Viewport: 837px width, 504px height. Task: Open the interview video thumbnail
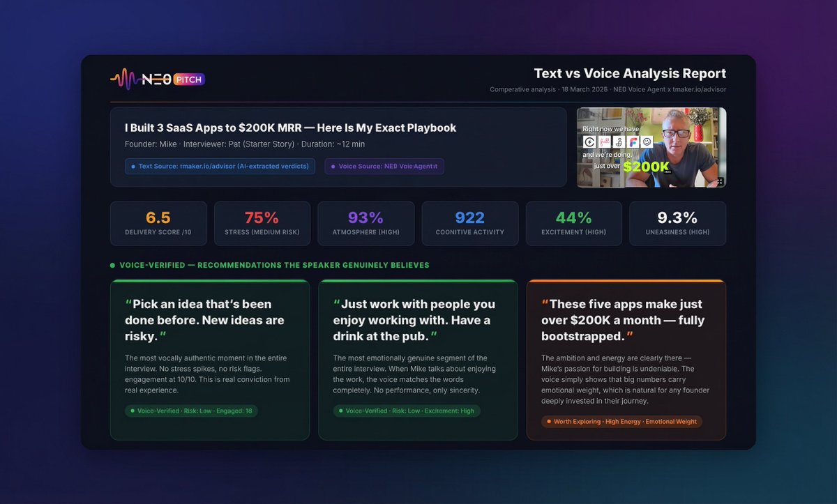(x=651, y=147)
